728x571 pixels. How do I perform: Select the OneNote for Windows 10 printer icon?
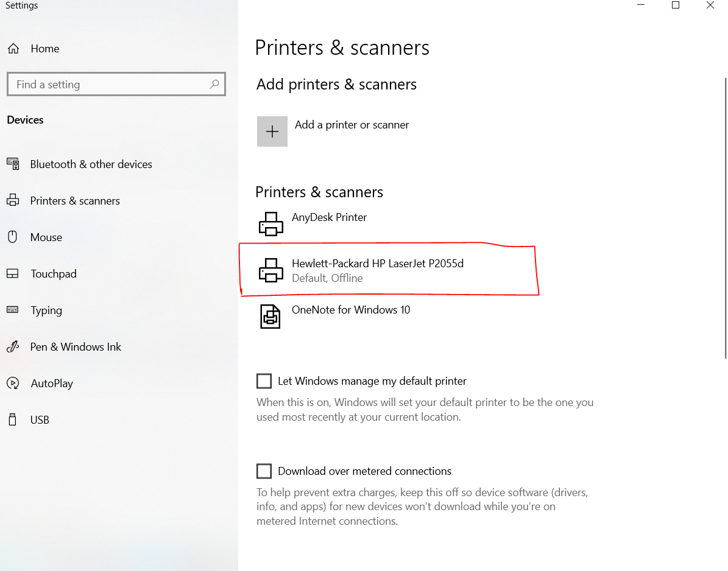[270, 317]
